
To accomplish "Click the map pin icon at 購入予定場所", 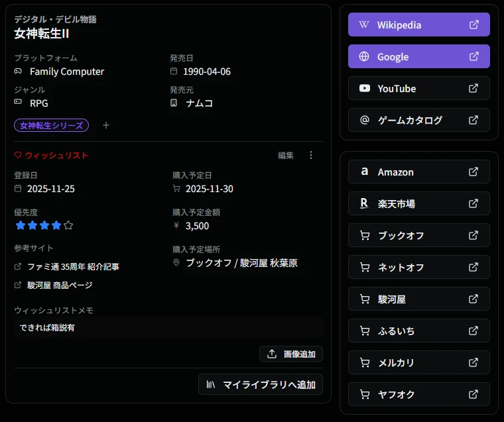I will click(x=176, y=263).
